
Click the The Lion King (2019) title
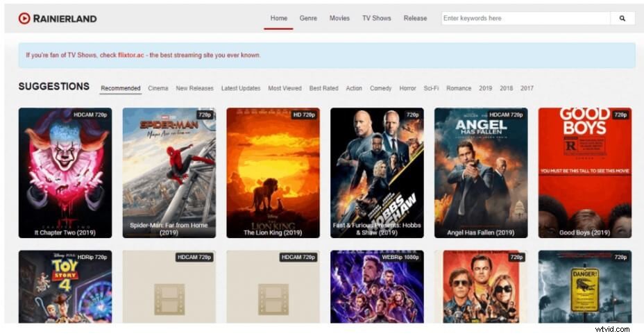(273, 233)
